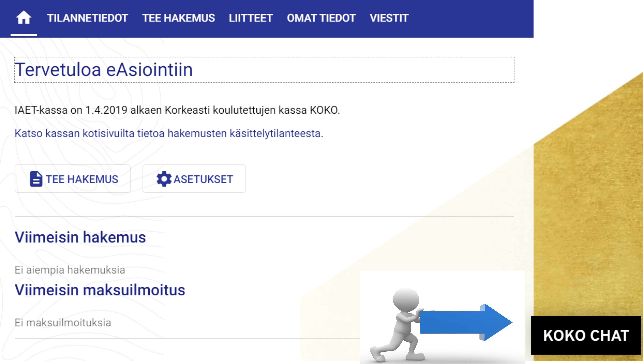Open Viestit from the top menu
The image size is (643, 364).
click(389, 18)
